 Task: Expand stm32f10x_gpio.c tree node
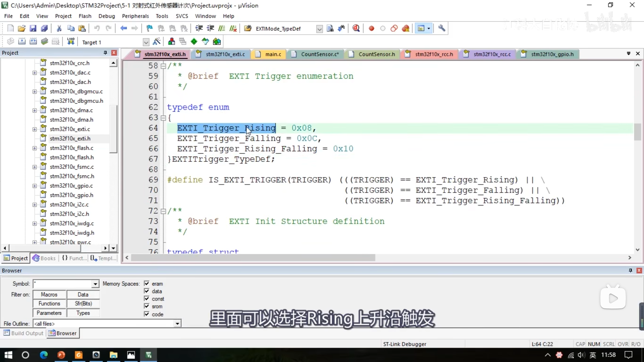pyautogui.click(x=34, y=186)
